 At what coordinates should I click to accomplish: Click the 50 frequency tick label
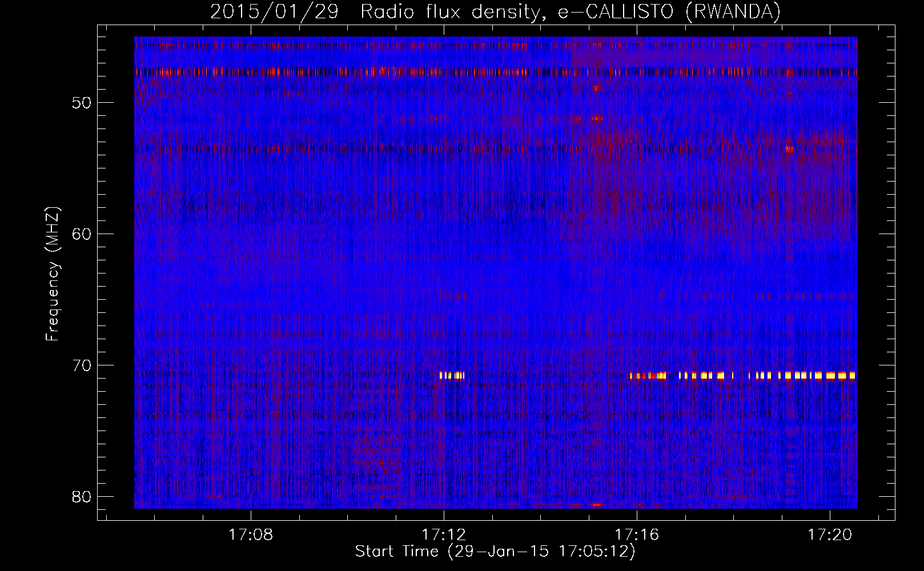82,103
